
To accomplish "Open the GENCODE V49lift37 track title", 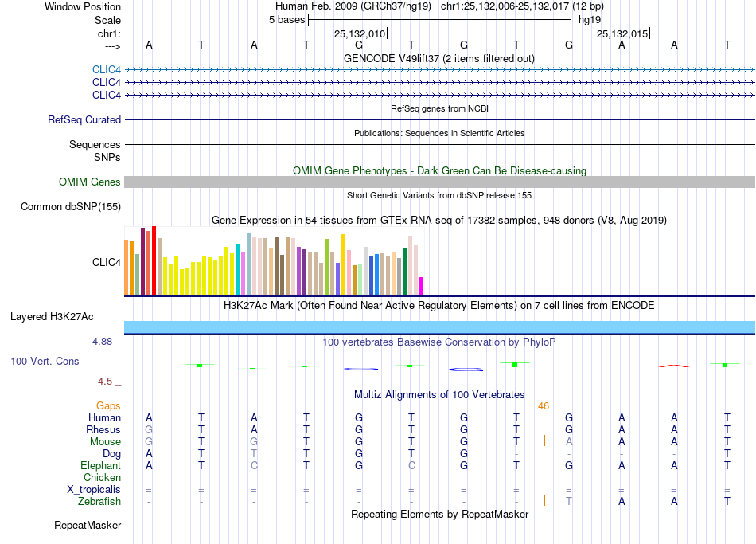I will 439,58.
